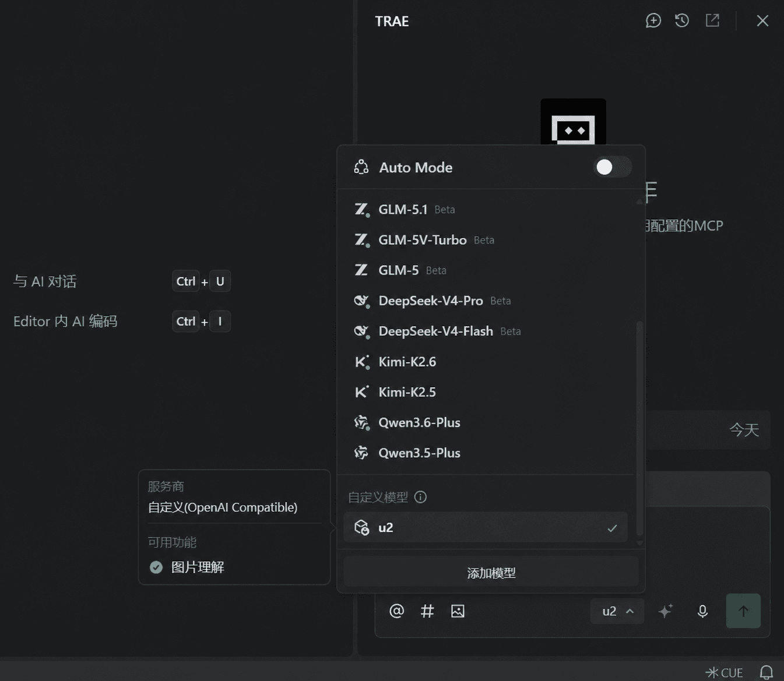Image resolution: width=784 pixels, height=681 pixels.
Task: Click the Qwen3.5-Plus logo icon
Action: (362, 453)
